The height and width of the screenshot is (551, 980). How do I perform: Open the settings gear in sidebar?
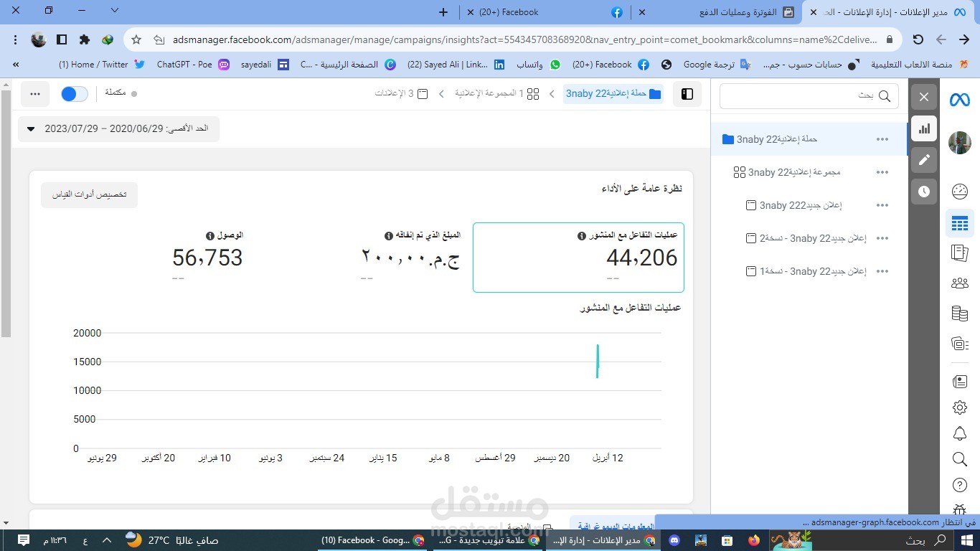[960, 408]
